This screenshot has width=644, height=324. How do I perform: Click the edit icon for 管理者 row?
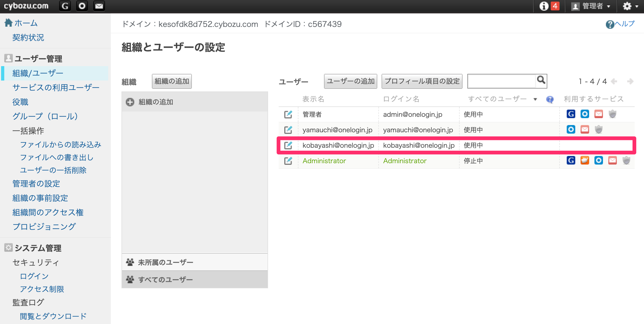(x=288, y=114)
